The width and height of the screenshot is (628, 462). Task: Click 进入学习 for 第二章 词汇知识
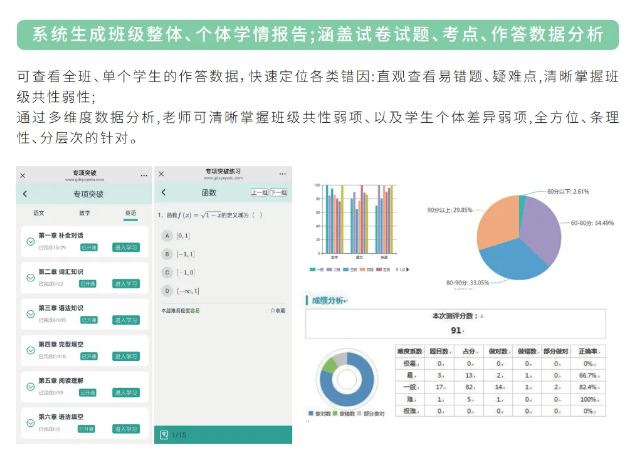point(126,283)
